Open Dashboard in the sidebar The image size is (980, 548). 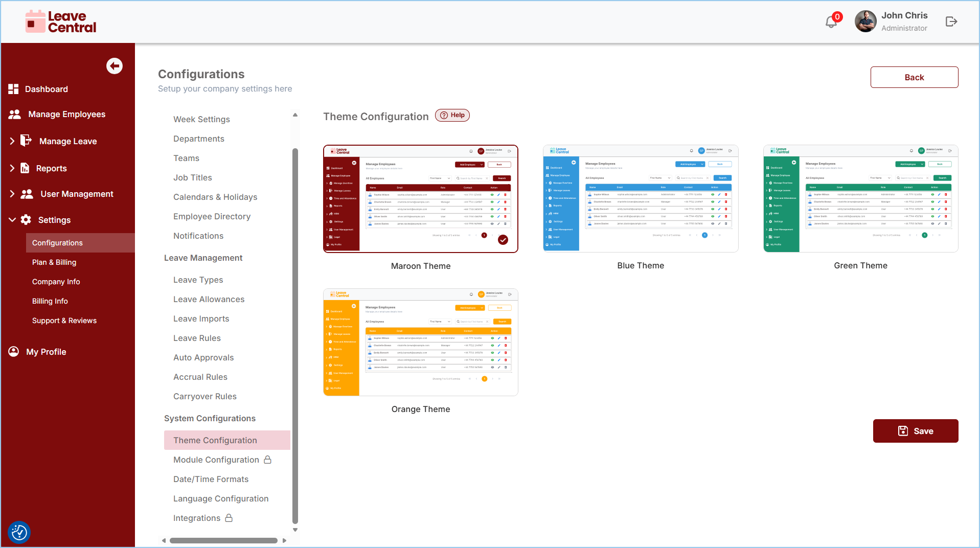tap(47, 89)
